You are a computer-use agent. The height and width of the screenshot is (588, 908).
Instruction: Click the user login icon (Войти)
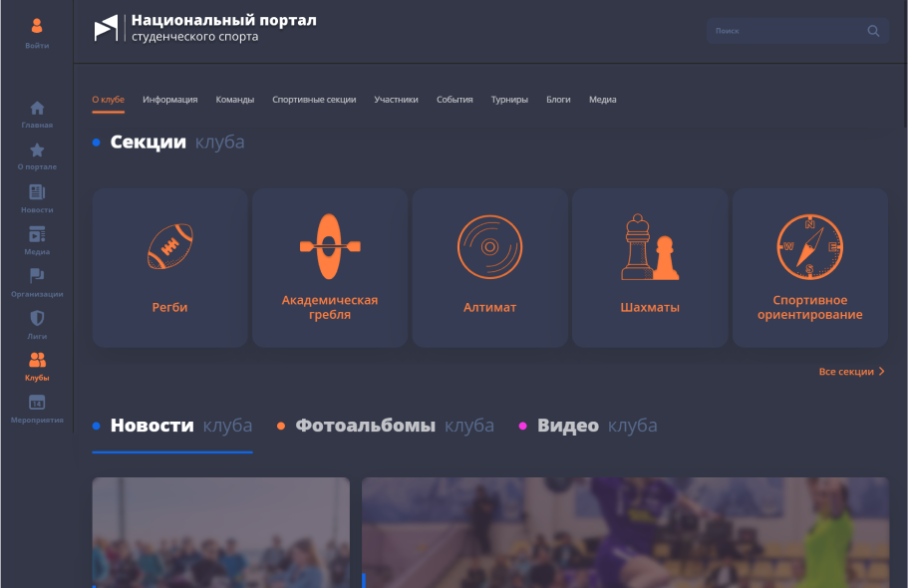pos(37,27)
